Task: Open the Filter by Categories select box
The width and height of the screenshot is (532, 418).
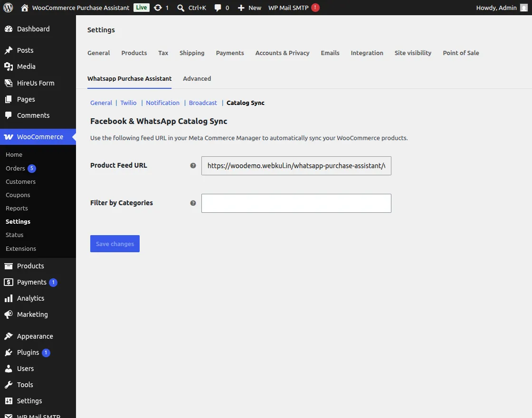Action: click(296, 203)
